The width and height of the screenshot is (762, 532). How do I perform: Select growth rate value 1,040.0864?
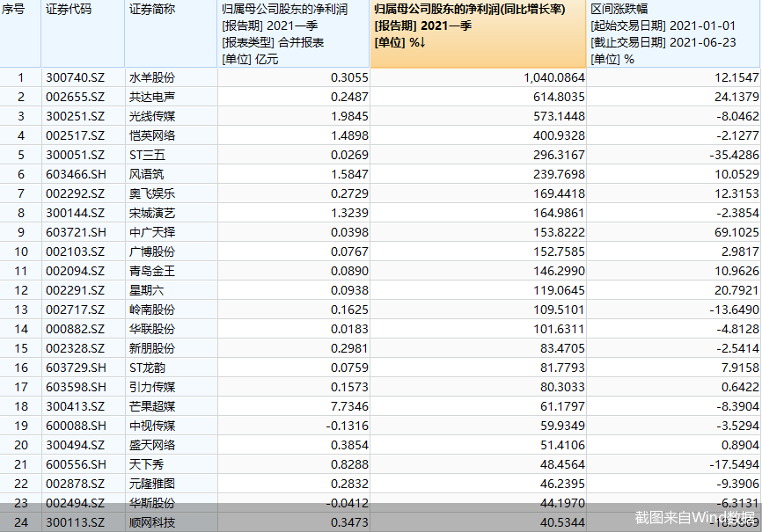pos(554,77)
